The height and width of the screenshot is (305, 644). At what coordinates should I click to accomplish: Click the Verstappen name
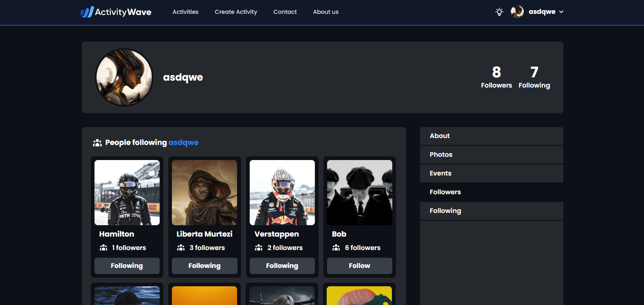click(x=277, y=234)
